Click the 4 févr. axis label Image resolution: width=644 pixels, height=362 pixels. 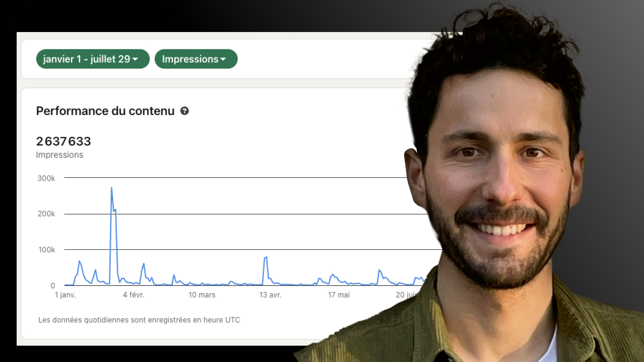[134, 295]
